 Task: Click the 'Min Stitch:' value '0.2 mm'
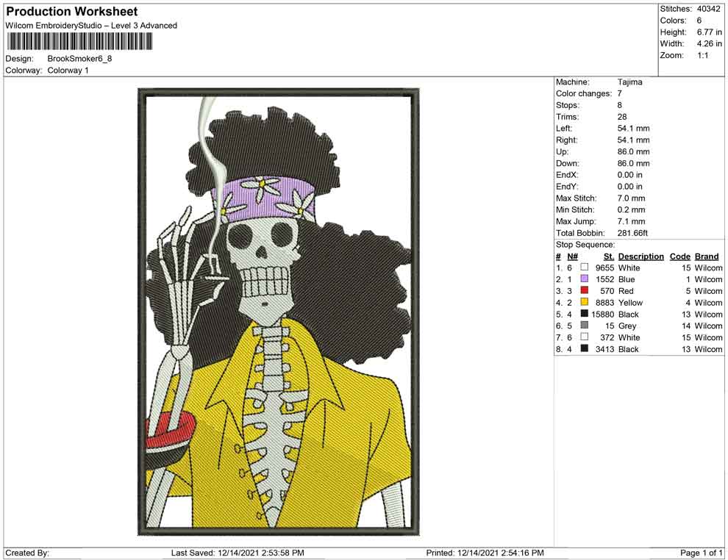(x=631, y=209)
